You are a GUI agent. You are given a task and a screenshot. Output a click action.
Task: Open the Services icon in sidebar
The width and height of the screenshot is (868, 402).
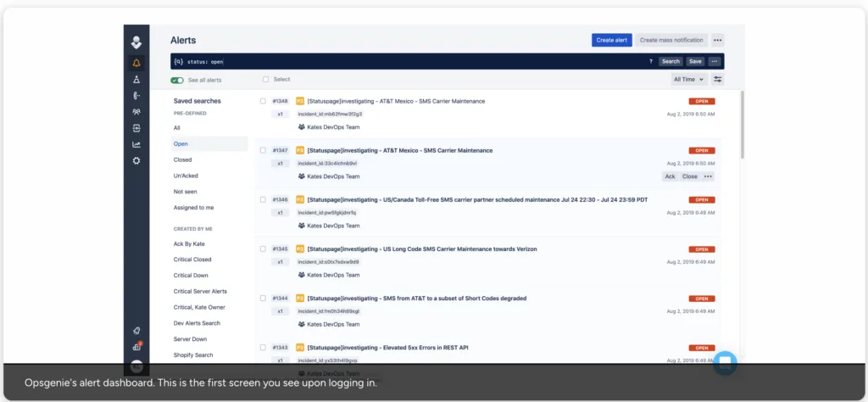[136, 128]
